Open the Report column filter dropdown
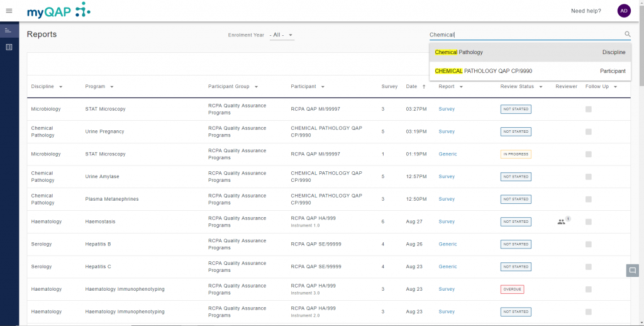 (x=461, y=87)
